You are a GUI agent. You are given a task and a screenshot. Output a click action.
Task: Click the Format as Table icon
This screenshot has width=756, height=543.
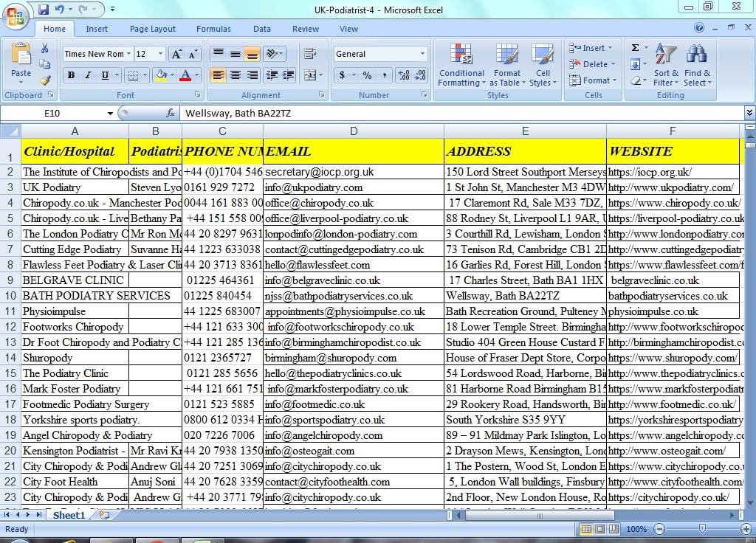(x=506, y=65)
